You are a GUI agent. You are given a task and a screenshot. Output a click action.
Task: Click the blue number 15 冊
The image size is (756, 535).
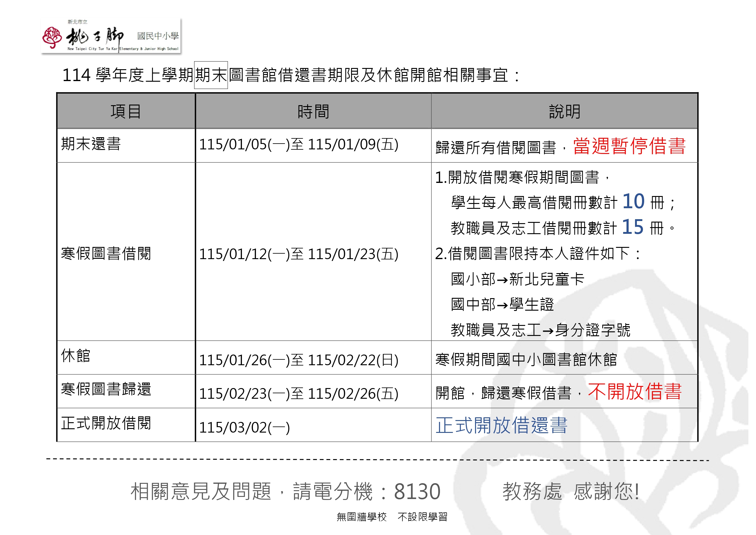(x=633, y=227)
